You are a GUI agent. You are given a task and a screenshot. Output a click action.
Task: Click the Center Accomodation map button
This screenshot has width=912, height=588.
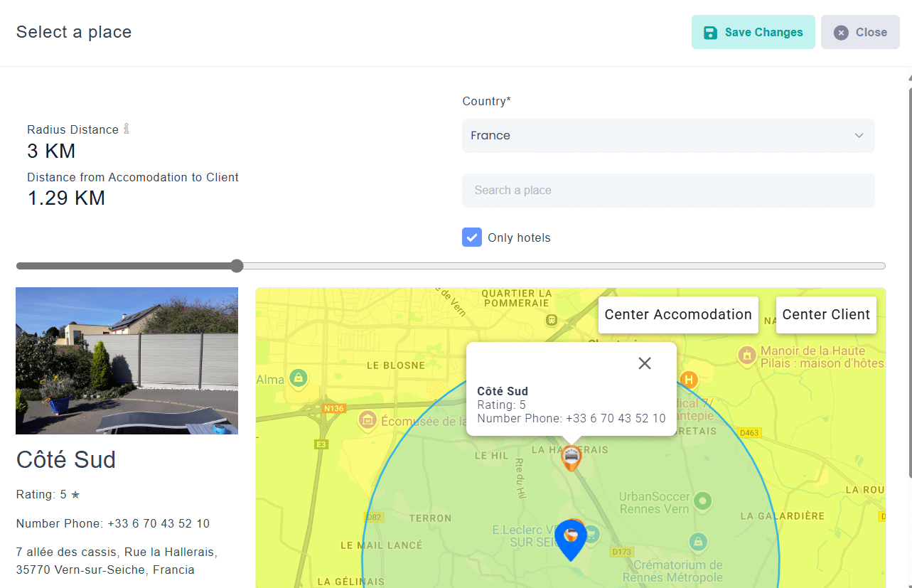(x=678, y=315)
